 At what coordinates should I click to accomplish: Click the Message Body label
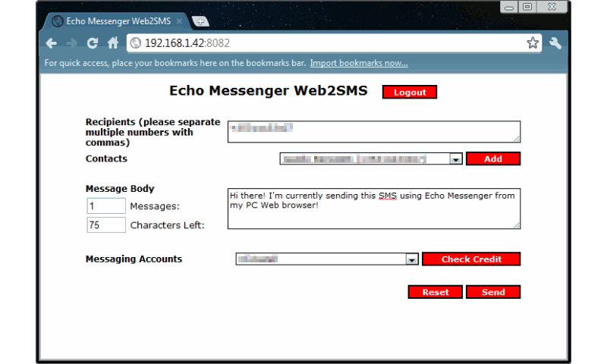click(120, 189)
